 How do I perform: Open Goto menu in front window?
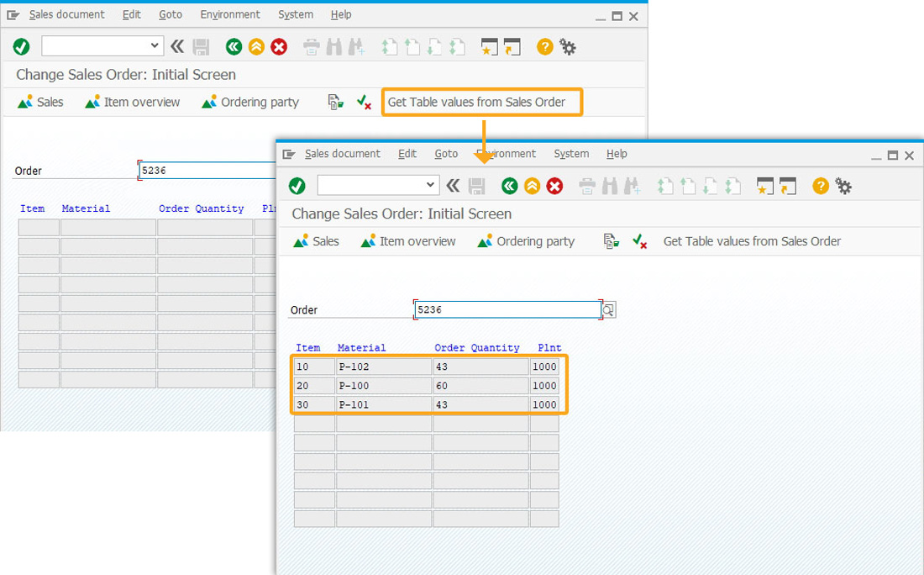tap(446, 154)
